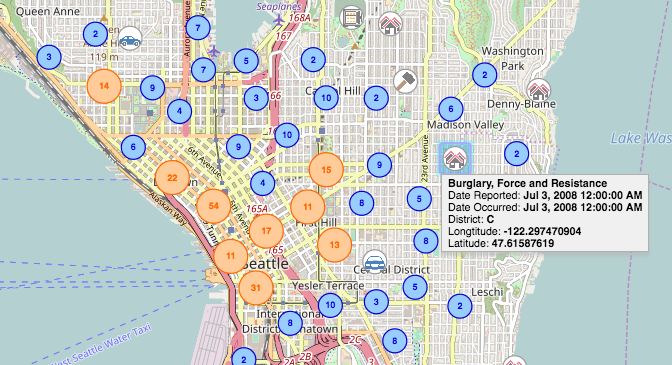Click the safe/vault icon at the top
Screen dimensions: 672x365
point(351,18)
